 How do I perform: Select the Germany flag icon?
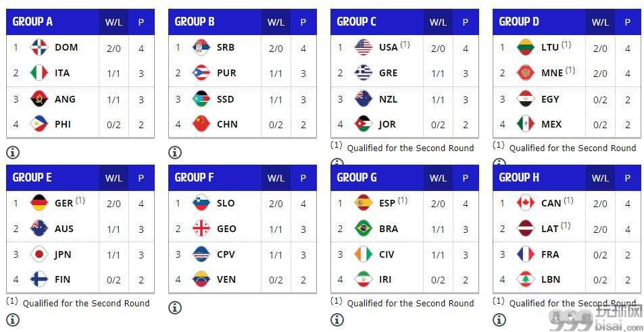39,203
